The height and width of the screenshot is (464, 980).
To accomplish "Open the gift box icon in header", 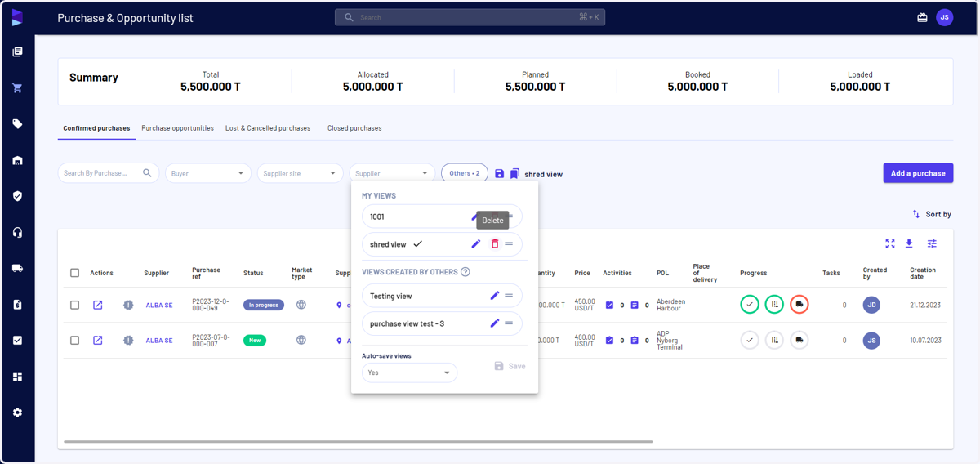I will pos(922,17).
